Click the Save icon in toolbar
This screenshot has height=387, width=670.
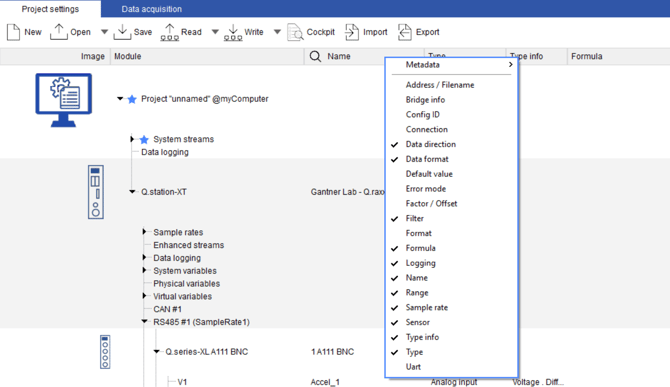click(122, 32)
